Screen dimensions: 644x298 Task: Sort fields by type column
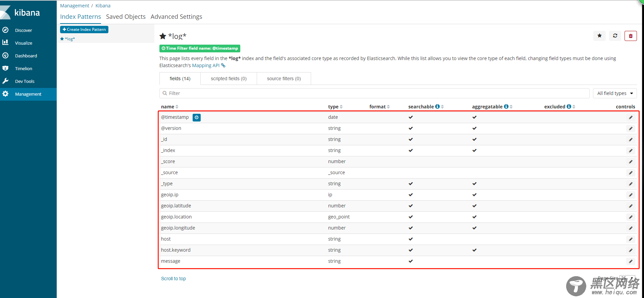click(335, 107)
